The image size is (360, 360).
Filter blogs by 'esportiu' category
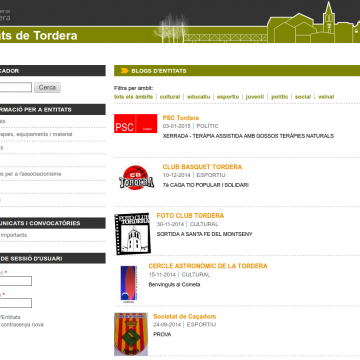[228, 97]
